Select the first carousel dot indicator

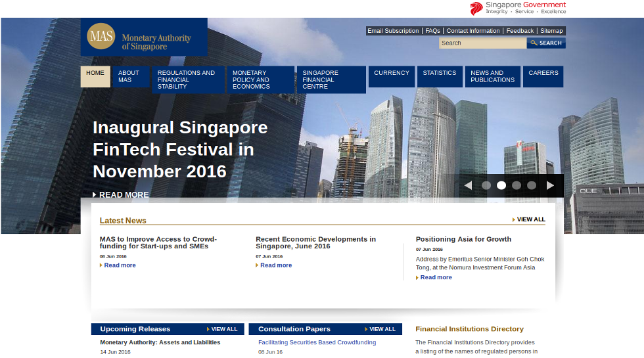486,185
